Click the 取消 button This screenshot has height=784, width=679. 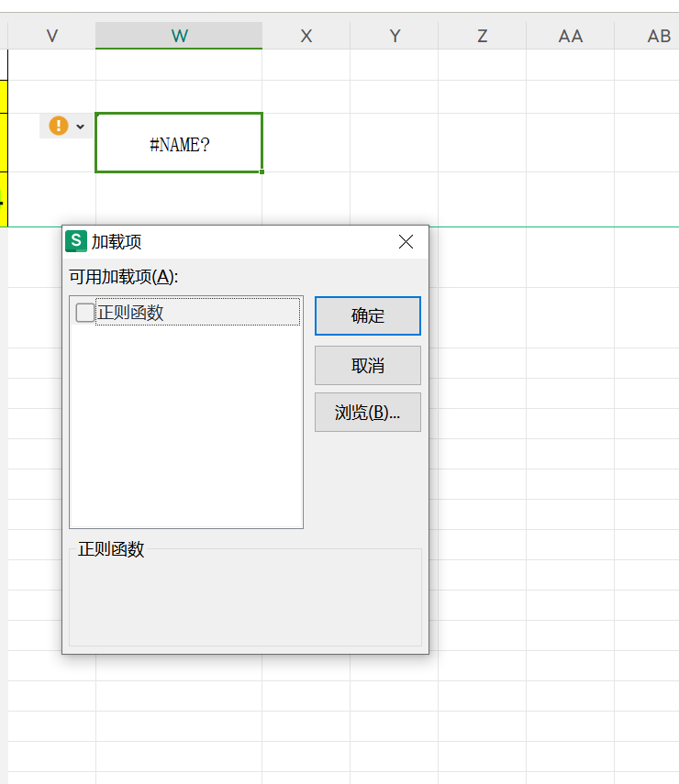coord(368,366)
